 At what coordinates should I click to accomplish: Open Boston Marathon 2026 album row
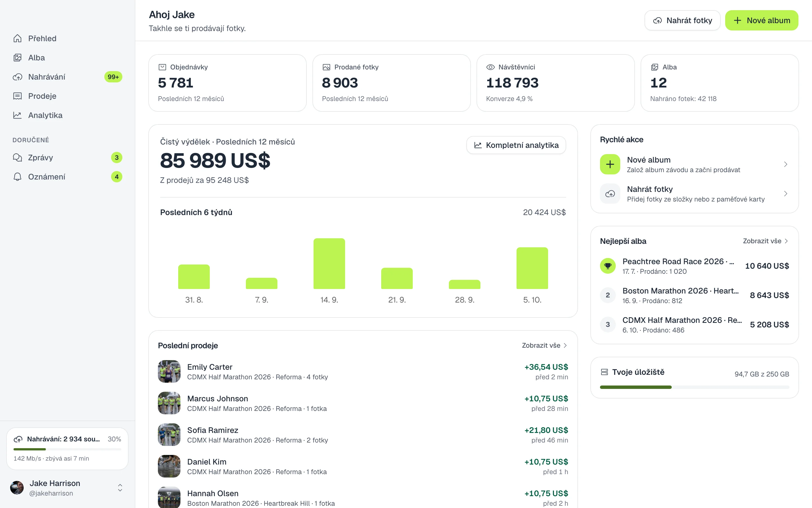click(694, 295)
